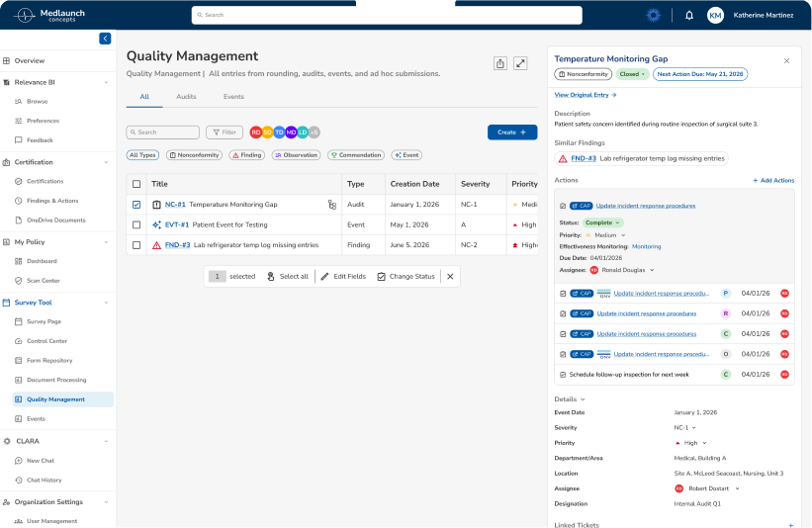Click the share/export icon beside the page title

coord(500,63)
